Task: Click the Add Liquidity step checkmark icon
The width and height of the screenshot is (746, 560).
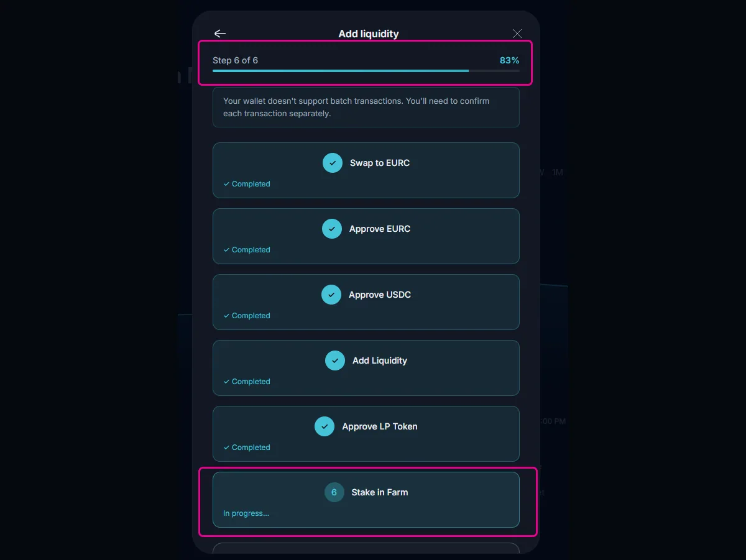Action: tap(335, 360)
